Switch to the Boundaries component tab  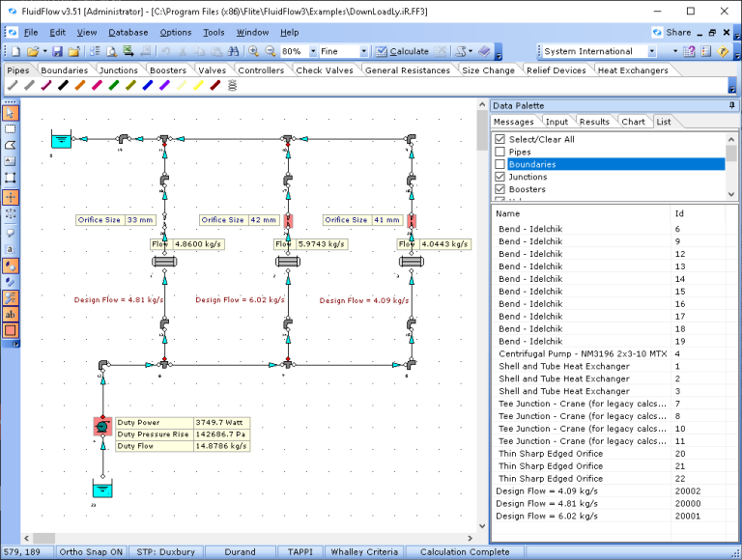tap(65, 70)
